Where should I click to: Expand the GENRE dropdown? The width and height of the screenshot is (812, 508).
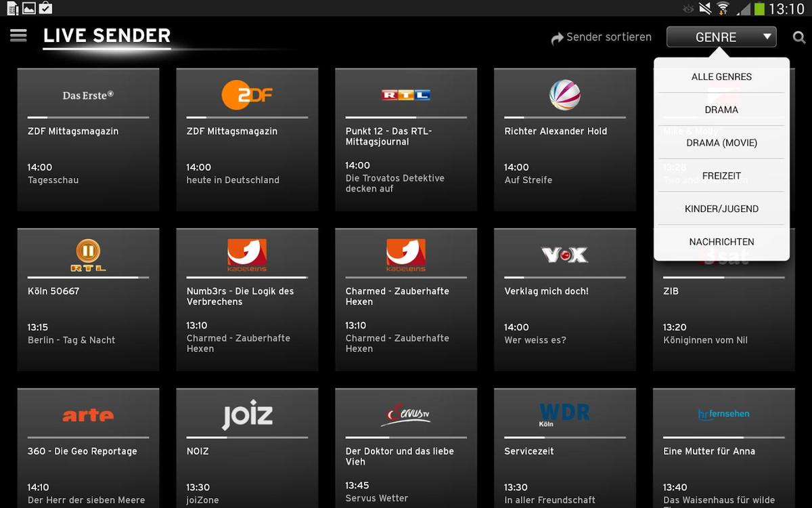[x=721, y=37]
